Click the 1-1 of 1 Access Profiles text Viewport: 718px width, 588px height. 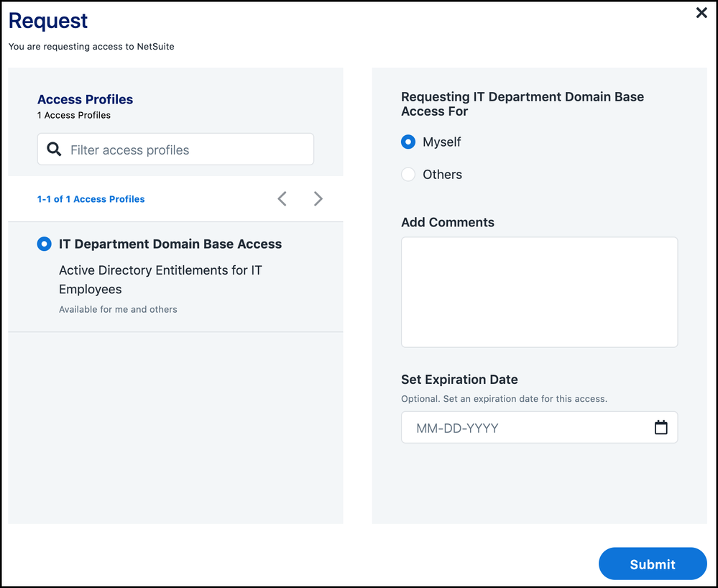click(x=91, y=199)
